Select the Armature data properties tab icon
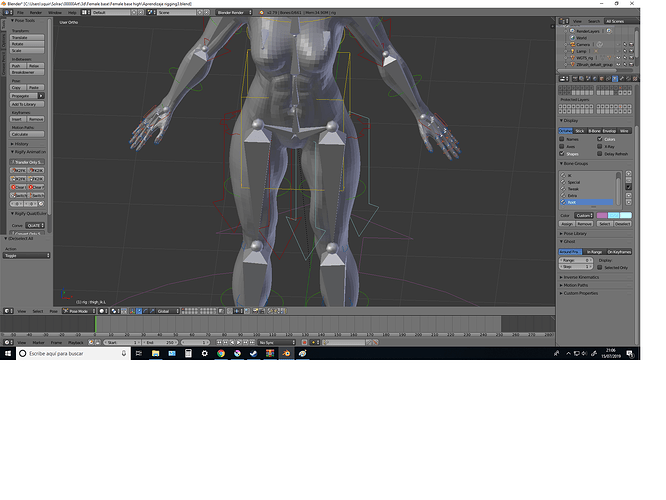Viewport: 666px width, 500px height. [x=615, y=79]
